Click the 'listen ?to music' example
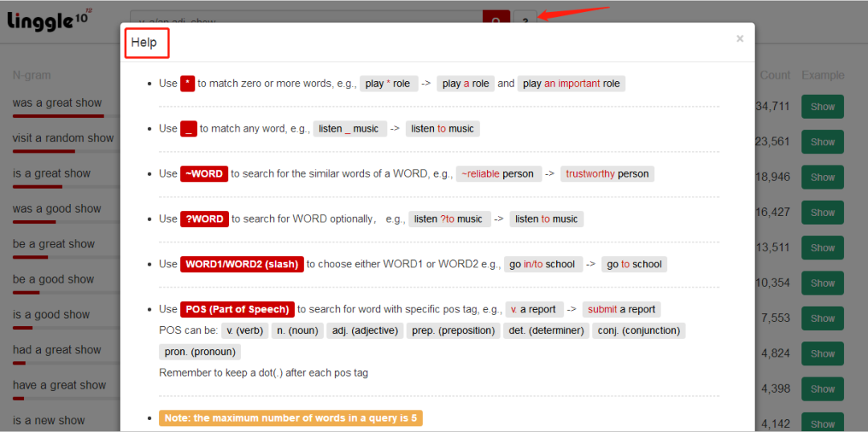 pyautogui.click(x=449, y=219)
